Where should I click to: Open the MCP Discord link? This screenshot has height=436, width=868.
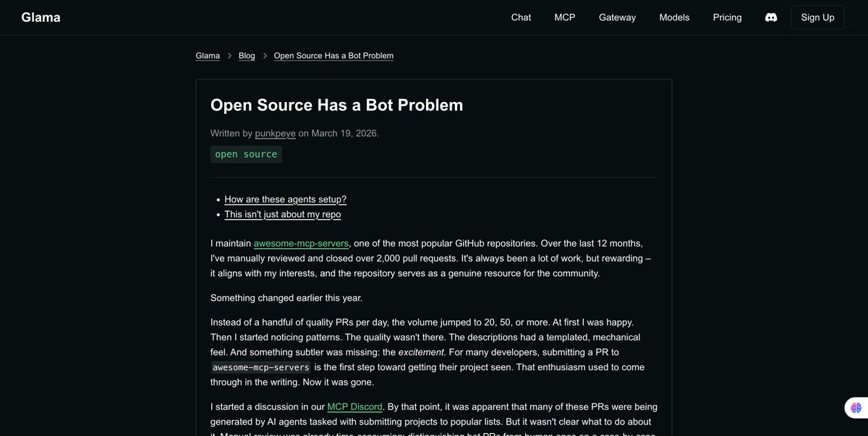pos(354,406)
